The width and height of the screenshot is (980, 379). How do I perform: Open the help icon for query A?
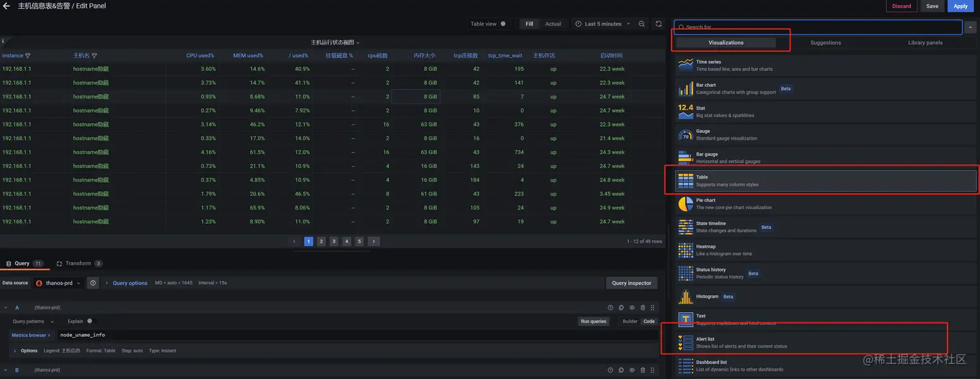(610, 308)
